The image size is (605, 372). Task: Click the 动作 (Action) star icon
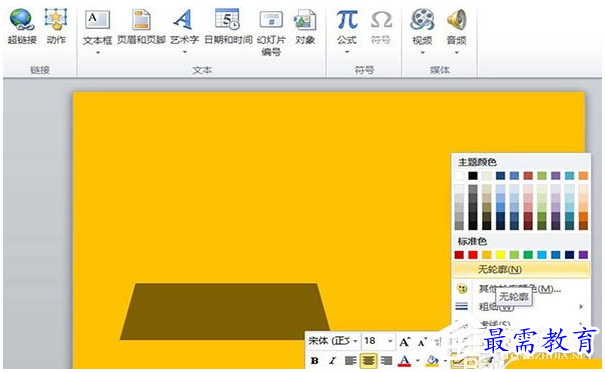[x=56, y=19]
